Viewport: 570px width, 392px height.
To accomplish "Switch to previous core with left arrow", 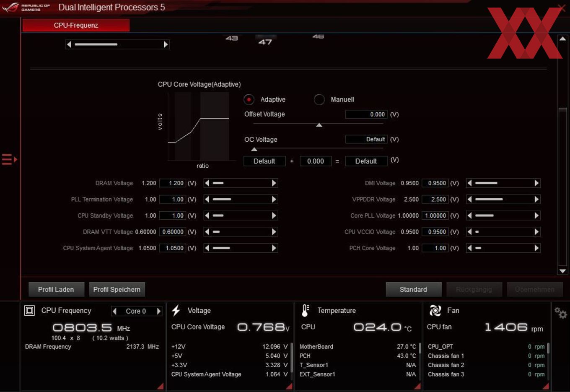I will [x=115, y=311].
